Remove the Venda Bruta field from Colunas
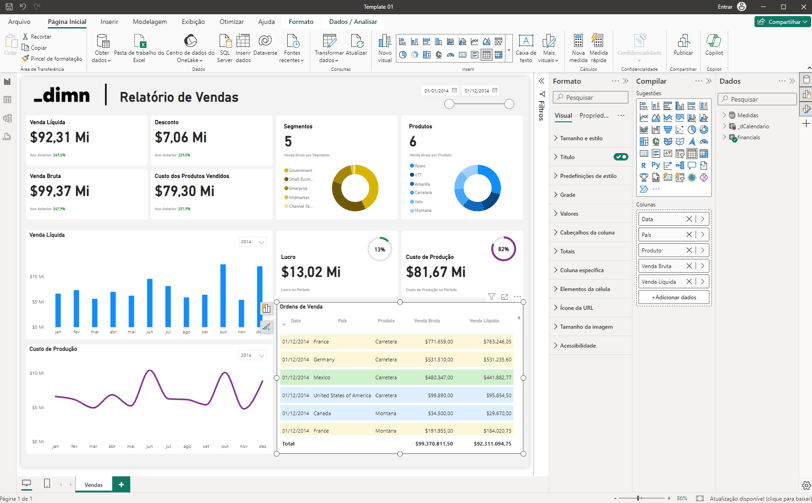812x503 pixels. [x=689, y=266]
